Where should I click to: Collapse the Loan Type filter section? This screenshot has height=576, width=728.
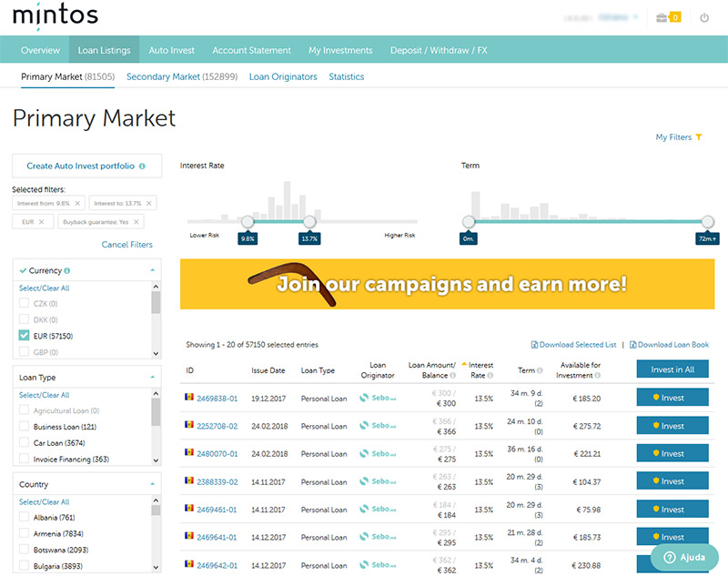pos(152,378)
